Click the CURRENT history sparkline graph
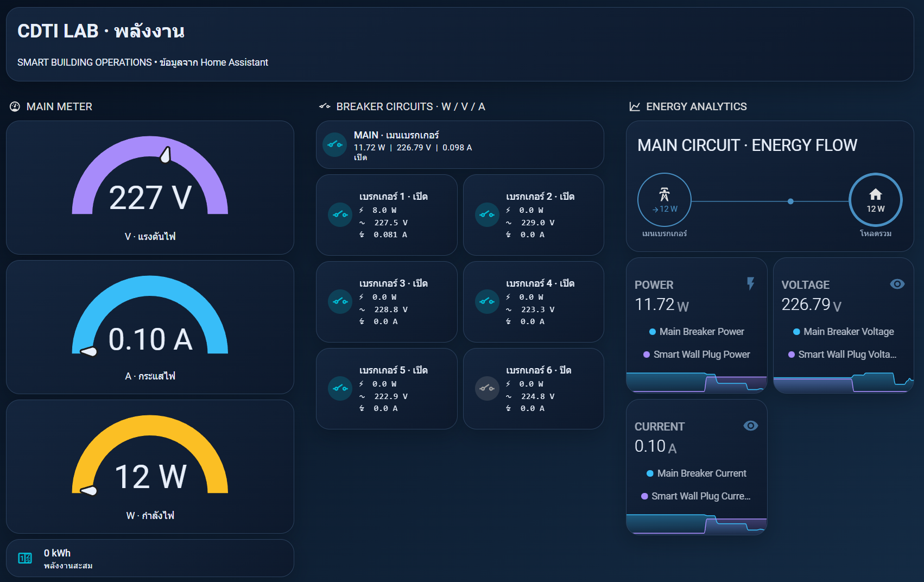 pos(697,524)
